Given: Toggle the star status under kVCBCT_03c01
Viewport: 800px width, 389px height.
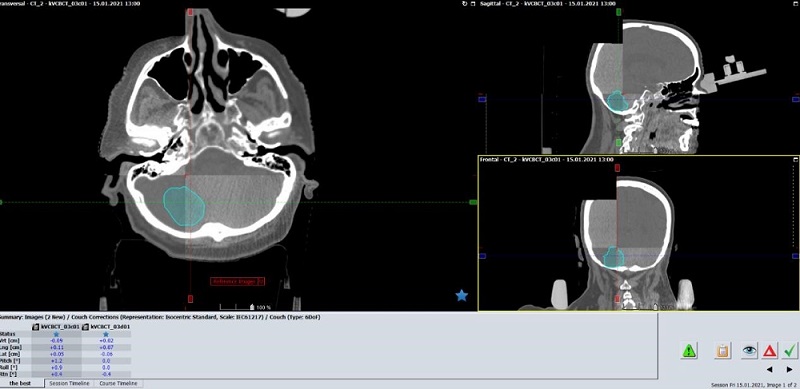Looking at the screenshot, I should pyautogui.click(x=56, y=333).
